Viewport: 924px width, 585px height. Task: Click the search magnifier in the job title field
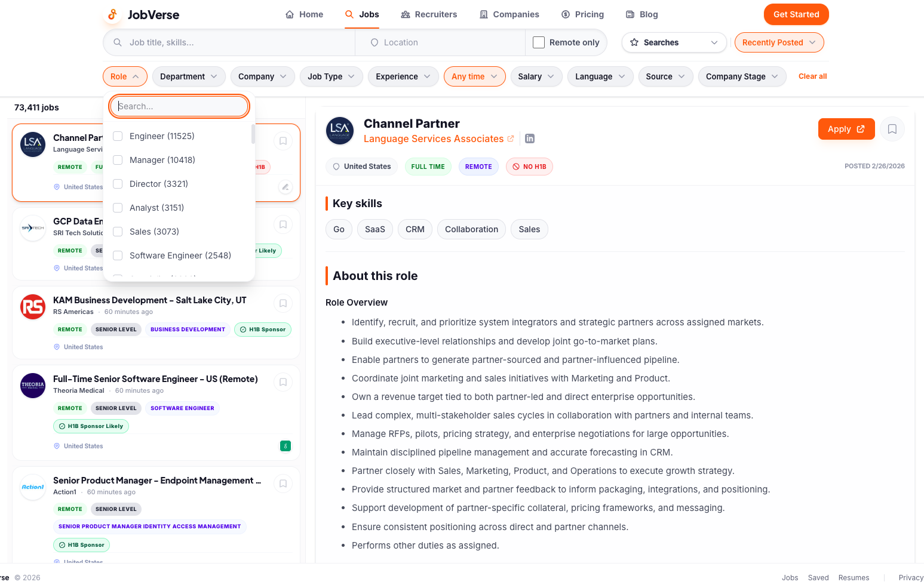pyautogui.click(x=117, y=42)
